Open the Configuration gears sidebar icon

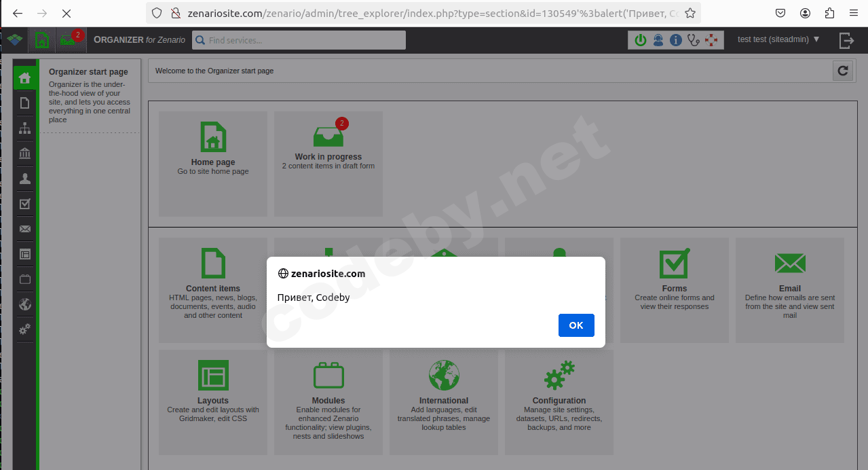[25, 329]
